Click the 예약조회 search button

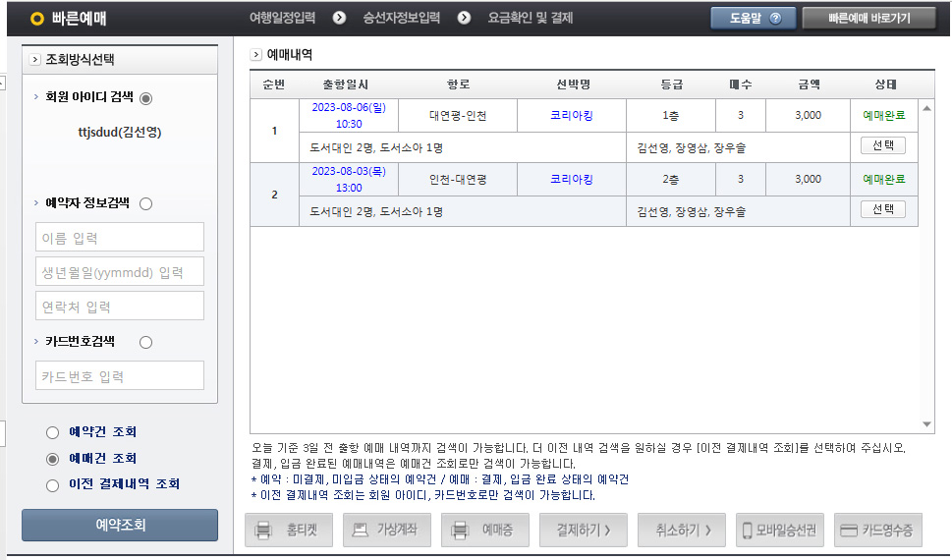(120, 525)
